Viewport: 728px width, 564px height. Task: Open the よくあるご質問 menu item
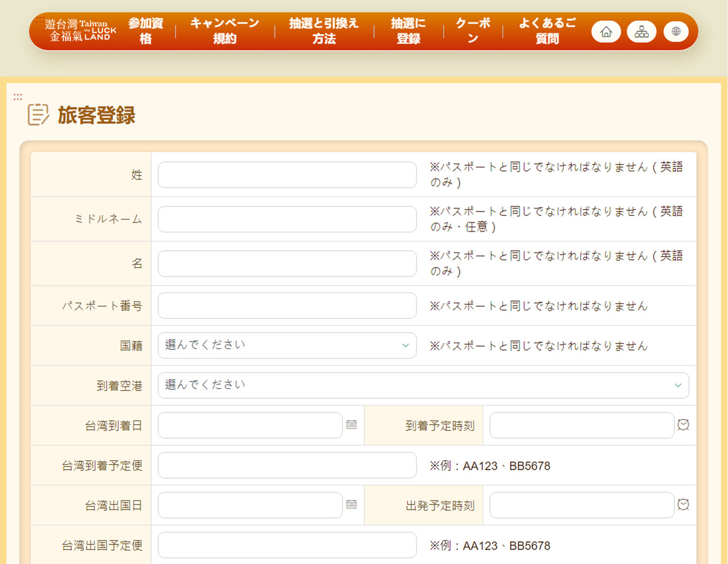547,31
